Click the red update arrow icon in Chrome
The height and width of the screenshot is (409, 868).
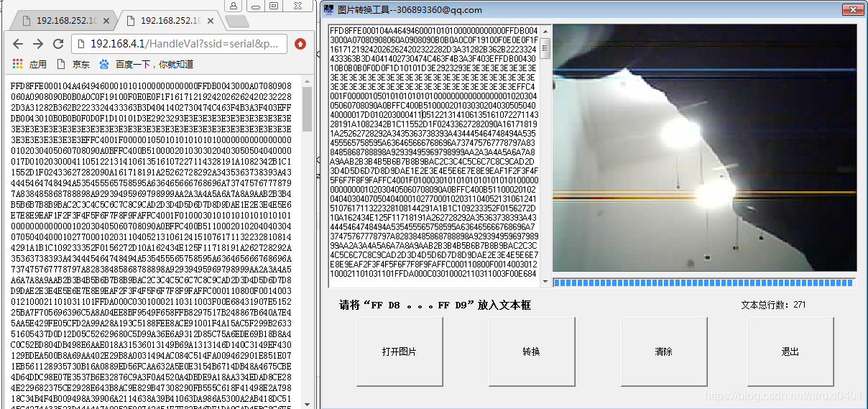coord(300,44)
